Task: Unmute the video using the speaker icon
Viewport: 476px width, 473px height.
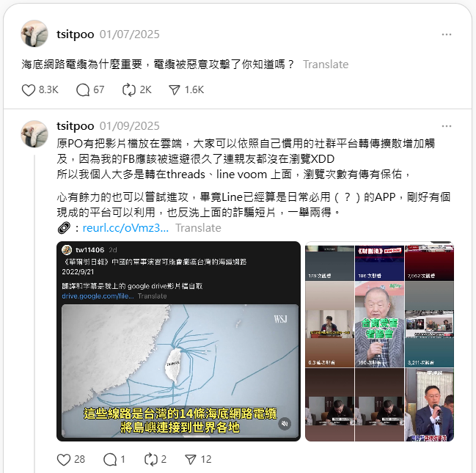Action: [285, 424]
